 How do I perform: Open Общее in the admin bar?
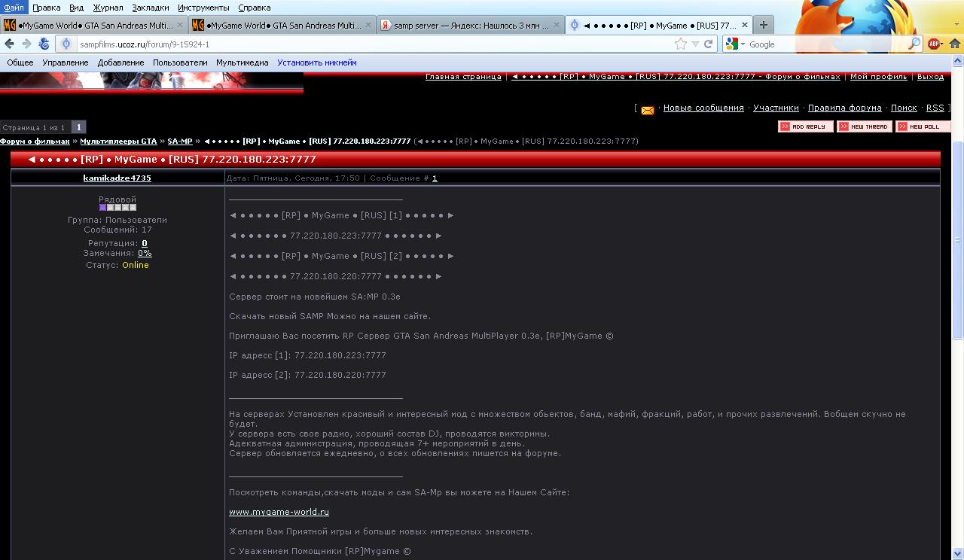tap(20, 62)
